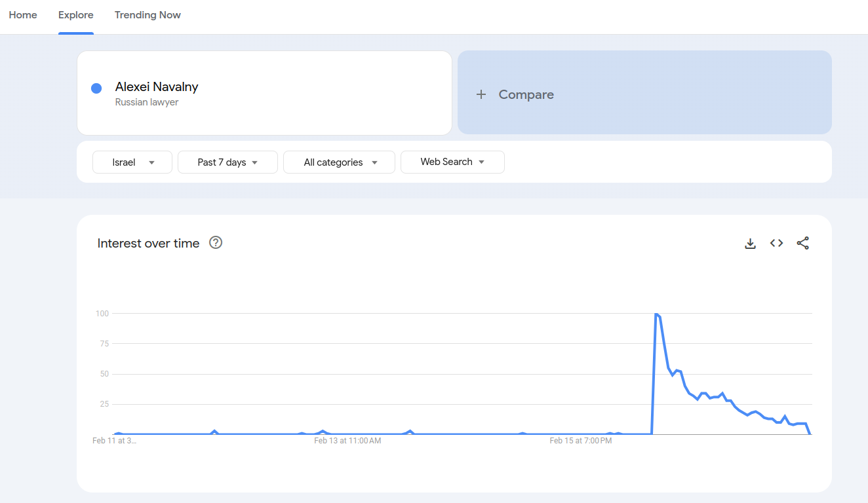Viewport: 868px width, 503px height.
Task: Expand the Past 7 days time filter
Action: click(x=227, y=162)
